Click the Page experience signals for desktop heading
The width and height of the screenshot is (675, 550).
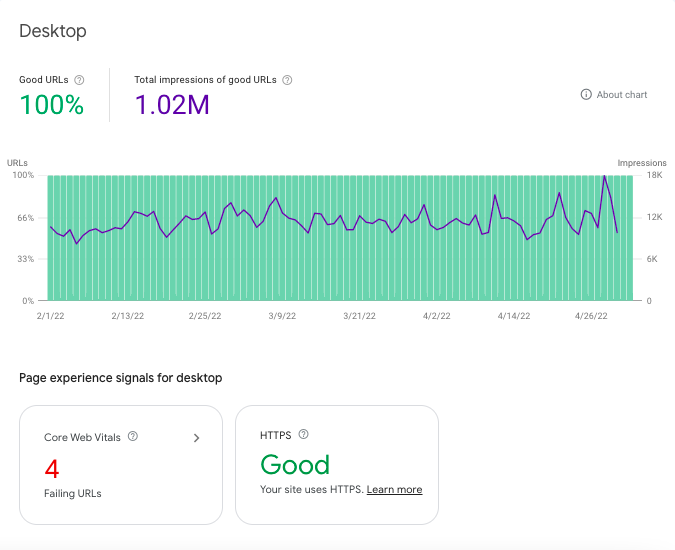coord(121,378)
